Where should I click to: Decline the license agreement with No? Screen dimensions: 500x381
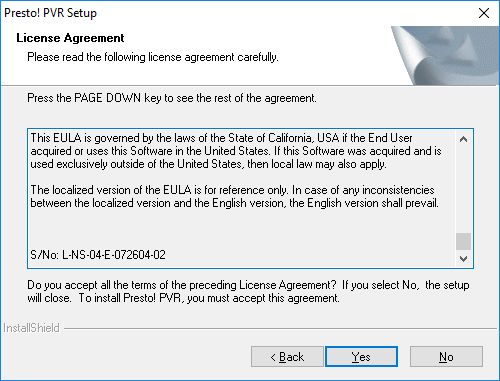(x=446, y=357)
